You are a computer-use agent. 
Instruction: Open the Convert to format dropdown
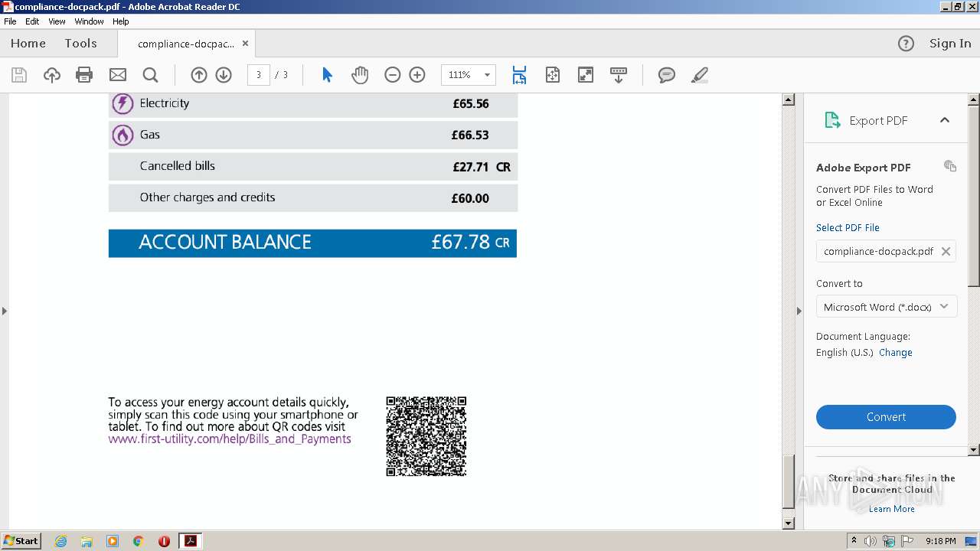pyautogui.click(x=886, y=307)
